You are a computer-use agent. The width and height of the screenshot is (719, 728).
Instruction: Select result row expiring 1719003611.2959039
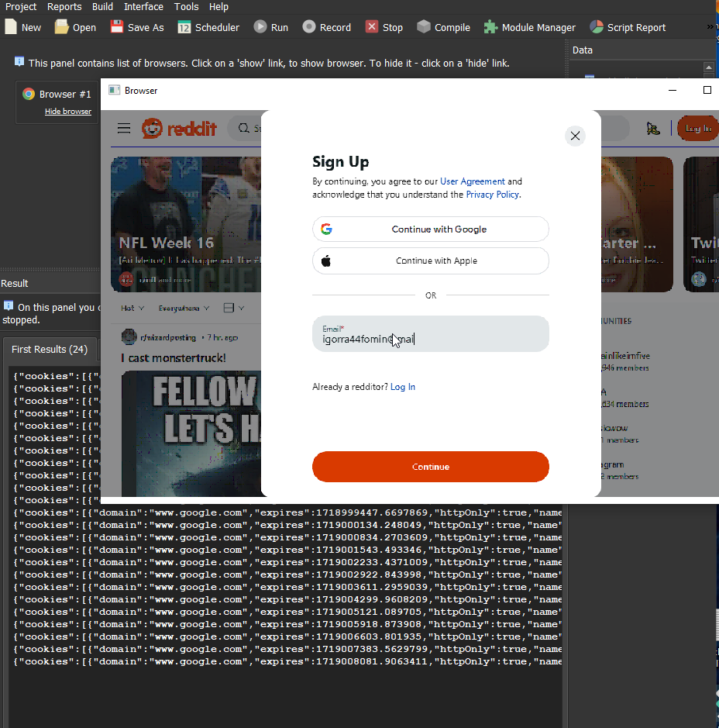coord(287,587)
